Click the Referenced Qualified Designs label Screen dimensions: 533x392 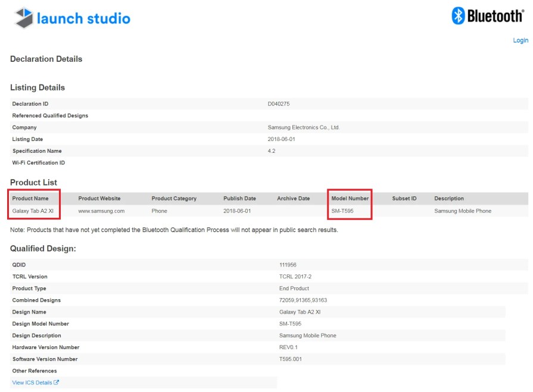click(x=50, y=116)
